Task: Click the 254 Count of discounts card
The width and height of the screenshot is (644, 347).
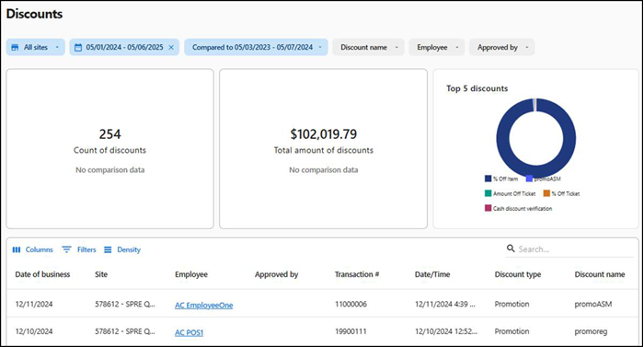Action: click(x=110, y=149)
